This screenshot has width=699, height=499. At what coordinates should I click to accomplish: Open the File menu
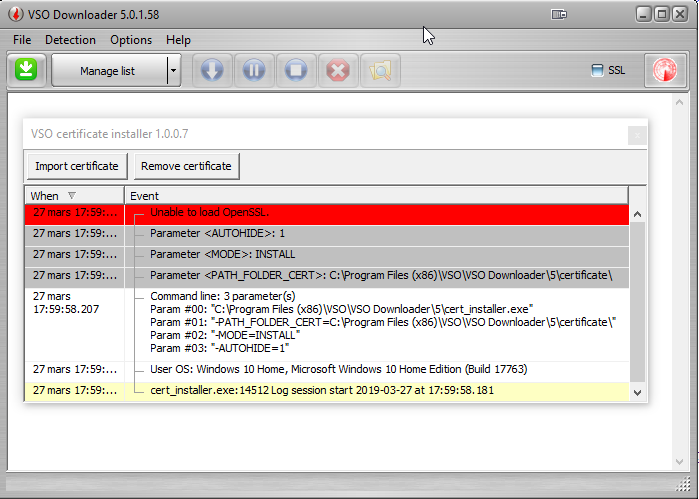[x=22, y=40]
